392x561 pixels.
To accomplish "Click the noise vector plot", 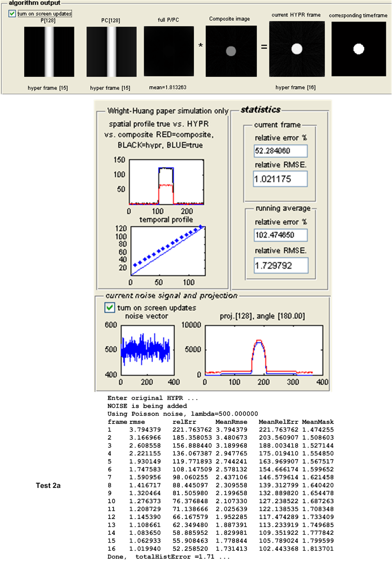I will click(x=146, y=349).
